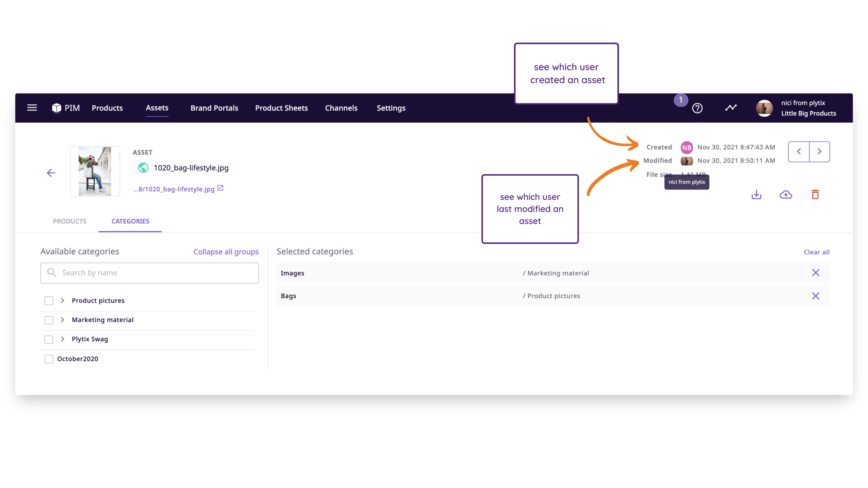Expand the Product pictures group
This screenshot has width=868, height=488.
62,300
